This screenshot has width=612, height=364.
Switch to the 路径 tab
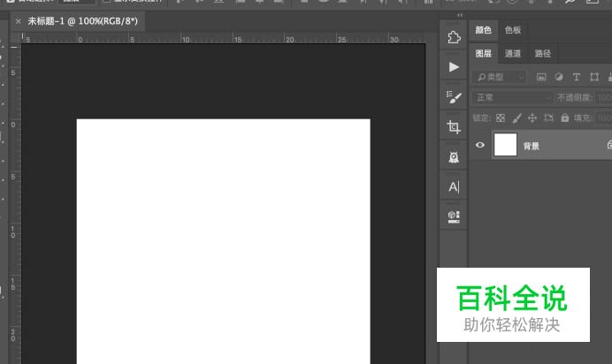click(x=542, y=53)
